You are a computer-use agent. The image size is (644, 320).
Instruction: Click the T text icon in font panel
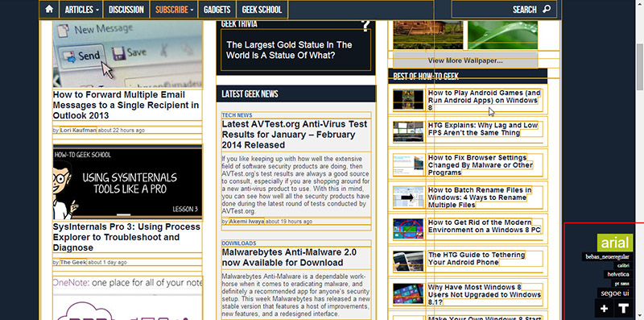[623, 309]
